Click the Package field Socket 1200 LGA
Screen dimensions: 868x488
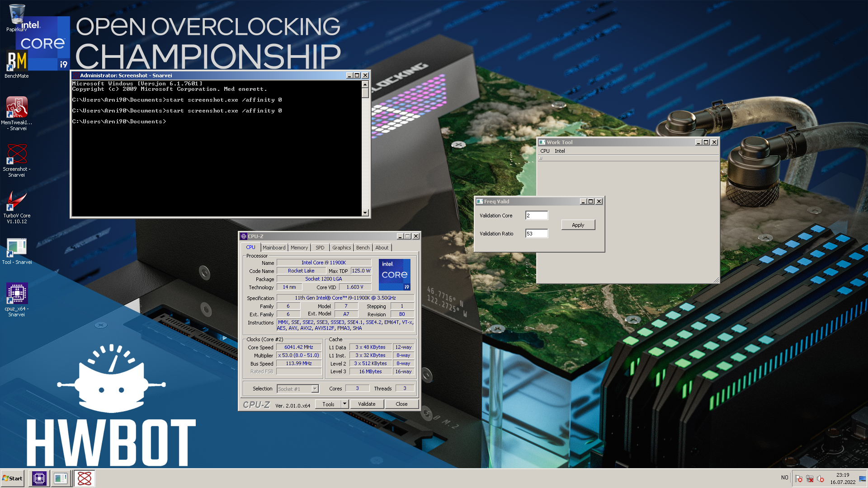[324, 279]
